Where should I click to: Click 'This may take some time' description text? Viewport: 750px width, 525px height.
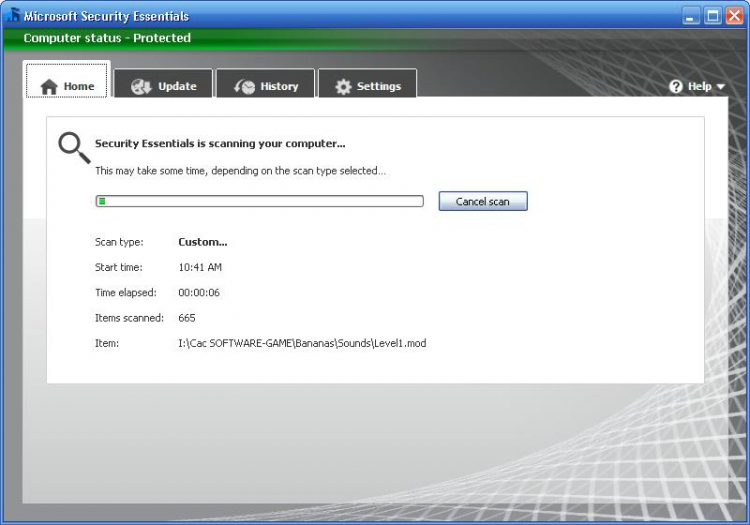[x=240, y=171]
